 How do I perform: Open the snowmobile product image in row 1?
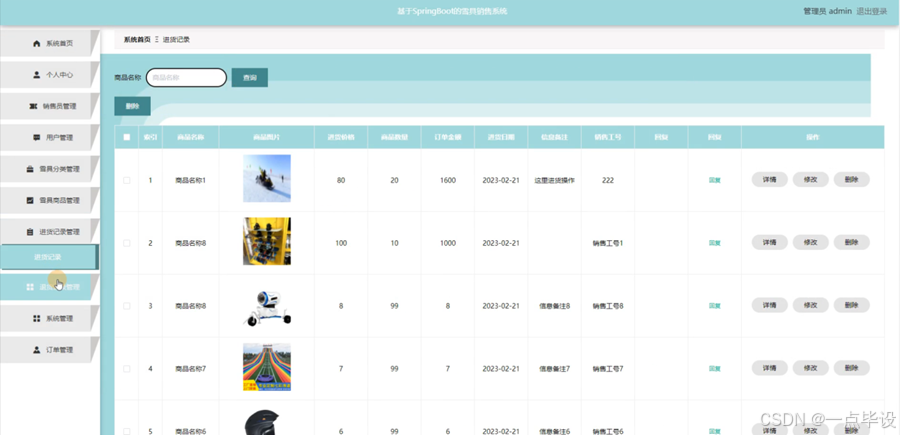[267, 178]
